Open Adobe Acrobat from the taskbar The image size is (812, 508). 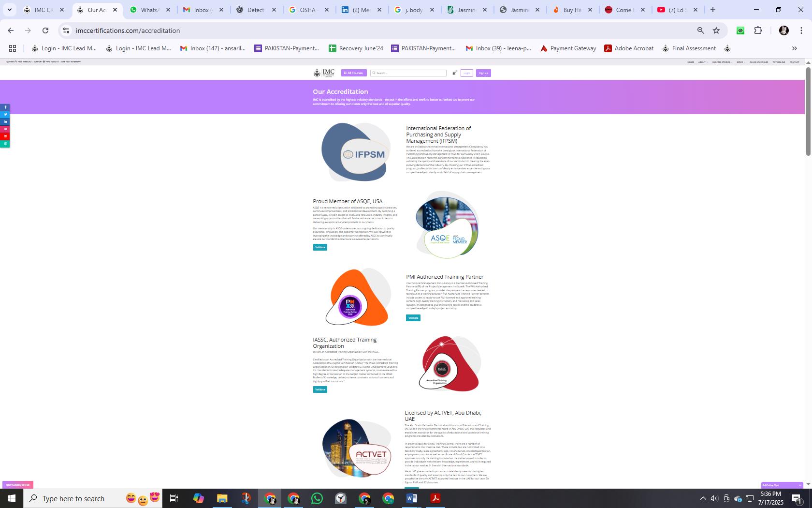pos(435,498)
